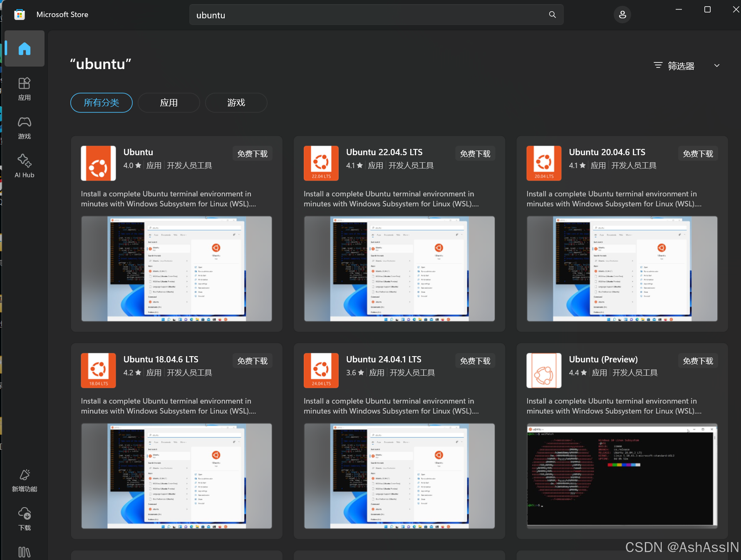The height and width of the screenshot is (560, 741).
Task: Open the AI Hub section
Action: (x=24, y=166)
